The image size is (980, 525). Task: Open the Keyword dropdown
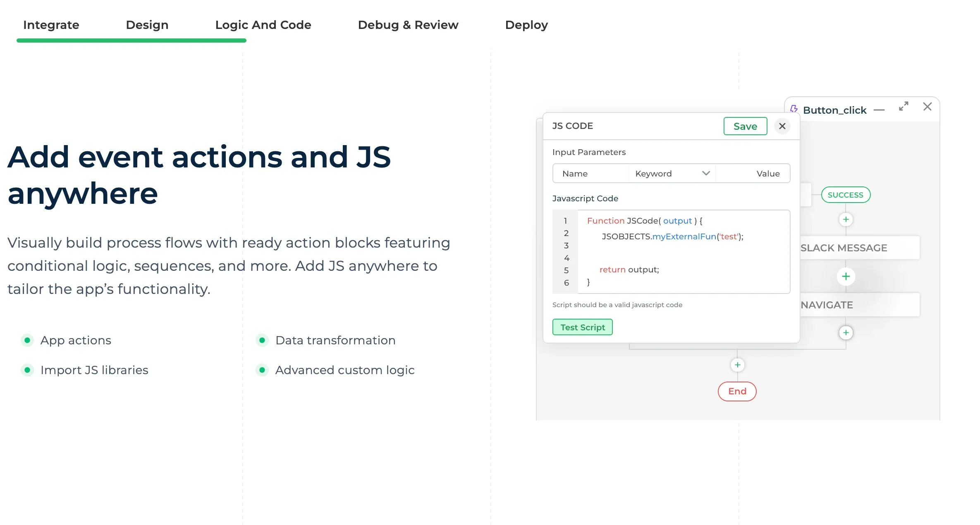coord(672,174)
